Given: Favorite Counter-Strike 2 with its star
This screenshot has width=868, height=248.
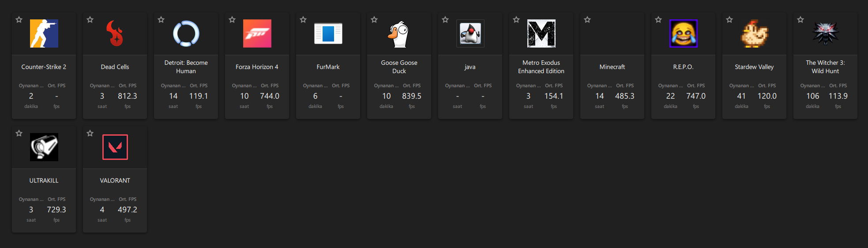Looking at the screenshot, I should pyautogui.click(x=19, y=19).
